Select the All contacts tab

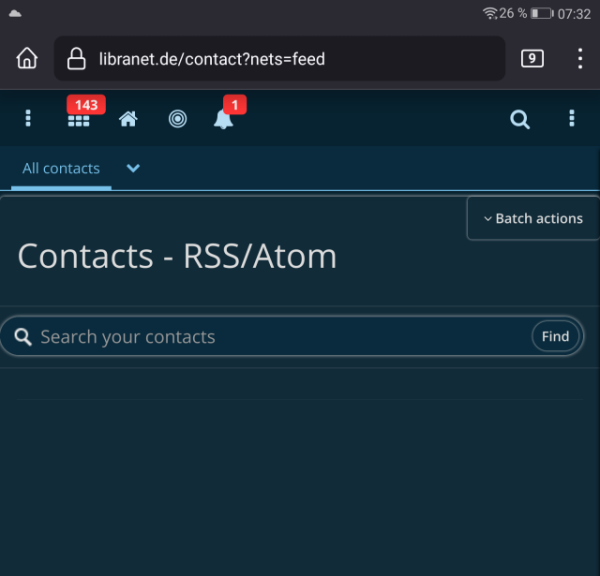[61, 168]
